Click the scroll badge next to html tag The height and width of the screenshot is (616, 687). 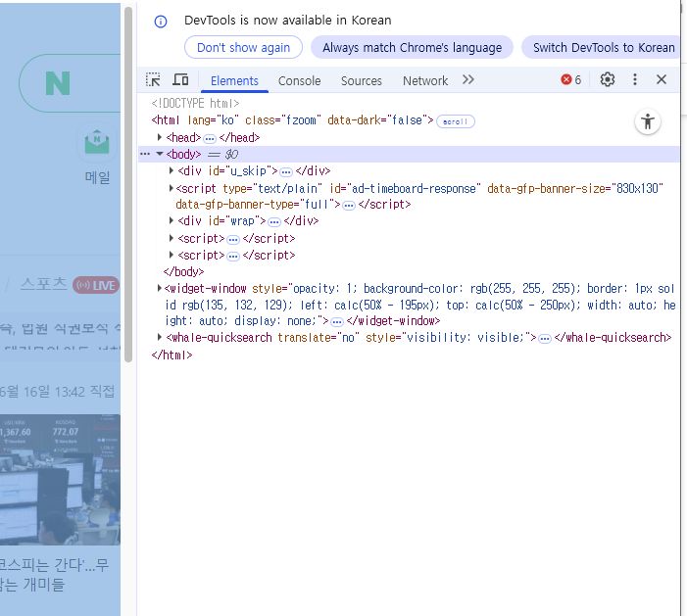[456, 121]
